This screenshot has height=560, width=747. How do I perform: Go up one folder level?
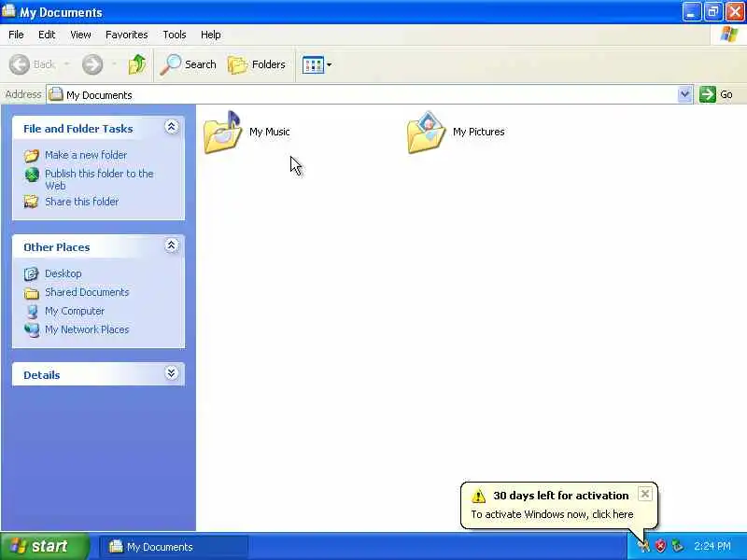137,64
